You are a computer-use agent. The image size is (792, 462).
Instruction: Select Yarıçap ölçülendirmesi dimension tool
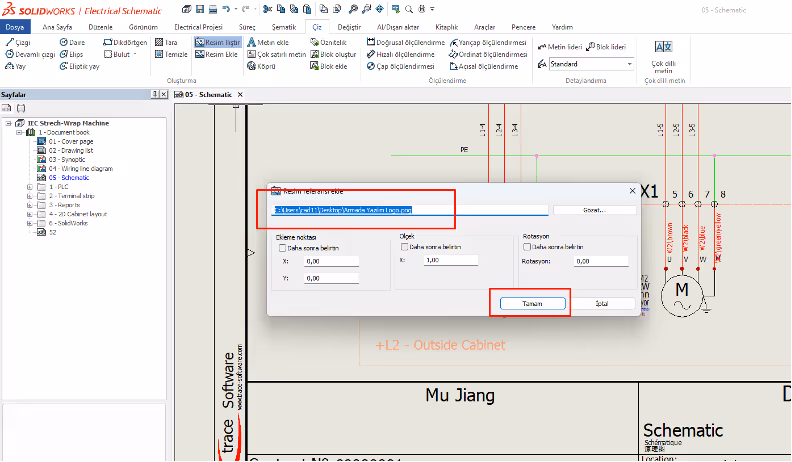pos(488,42)
